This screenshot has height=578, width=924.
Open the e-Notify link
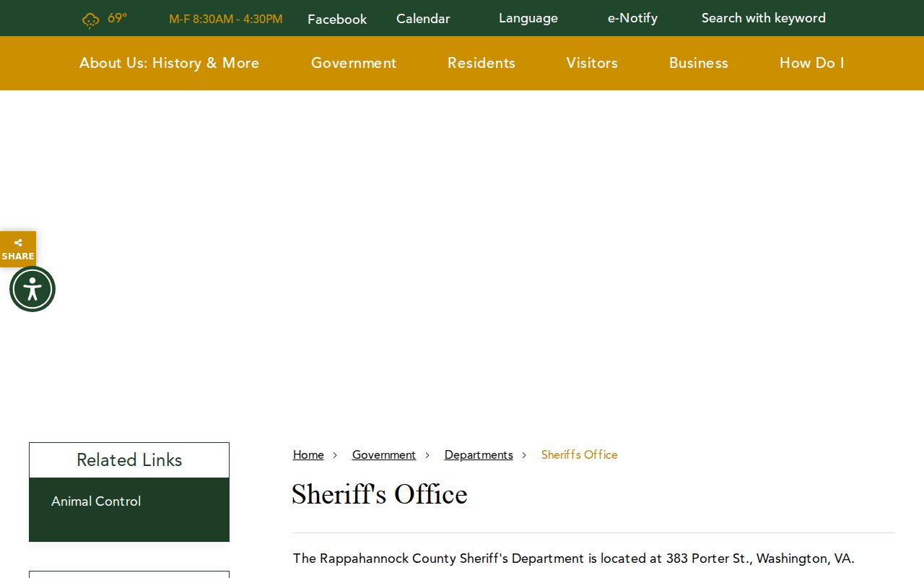(x=632, y=18)
